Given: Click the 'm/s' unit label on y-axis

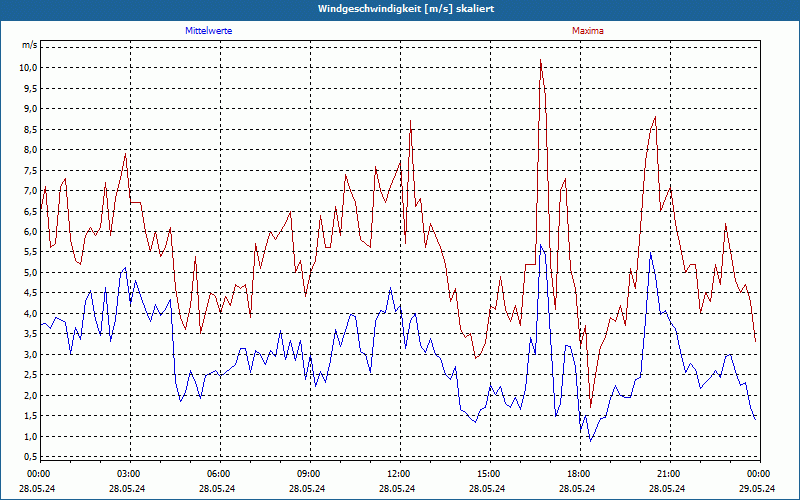Looking at the screenshot, I should pyautogui.click(x=30, y=45).
